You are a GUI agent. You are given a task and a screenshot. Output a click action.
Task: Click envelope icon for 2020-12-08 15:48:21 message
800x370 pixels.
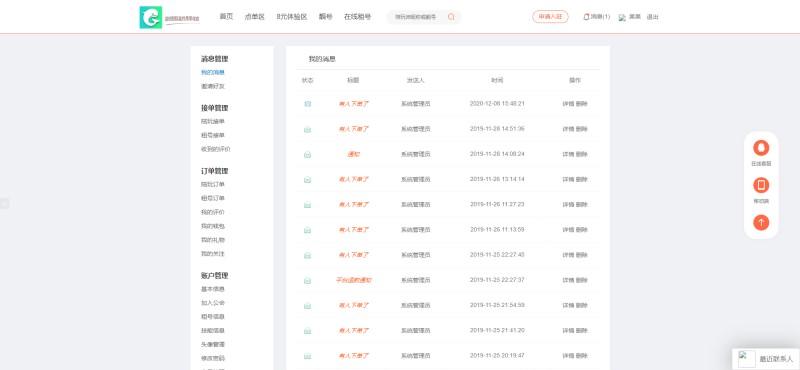(x=307, y=104)
